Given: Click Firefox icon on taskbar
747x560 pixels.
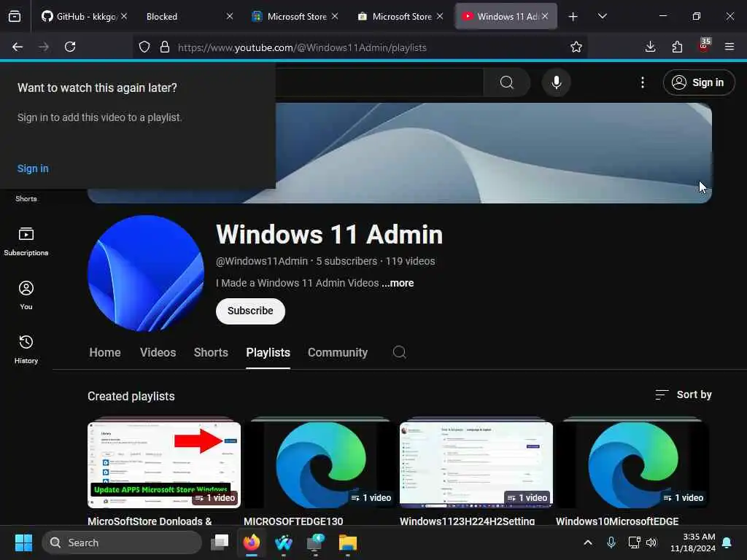Looking at the screenshot, I should (x=252, y=542).
